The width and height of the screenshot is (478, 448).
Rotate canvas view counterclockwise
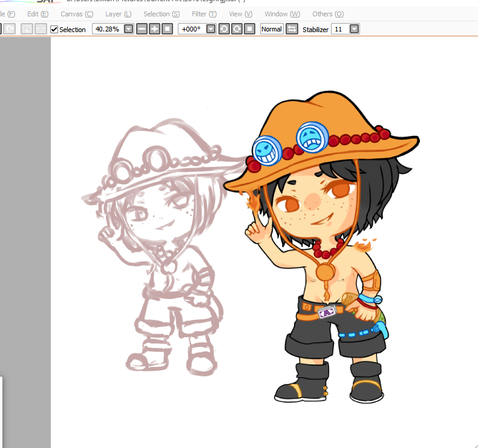pos(224,29)
